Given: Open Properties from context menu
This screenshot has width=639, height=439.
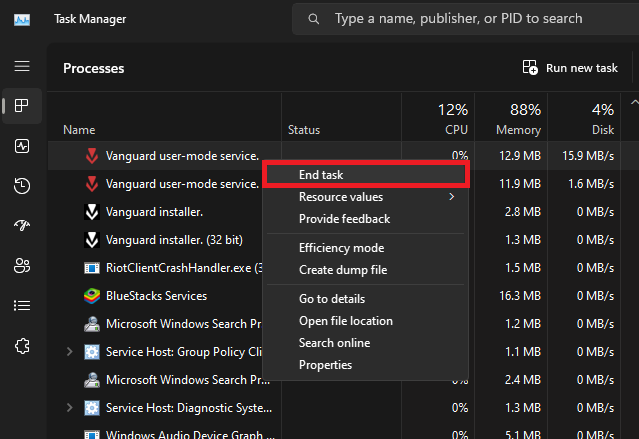Looking at the screenshot, I should [366, 365].
